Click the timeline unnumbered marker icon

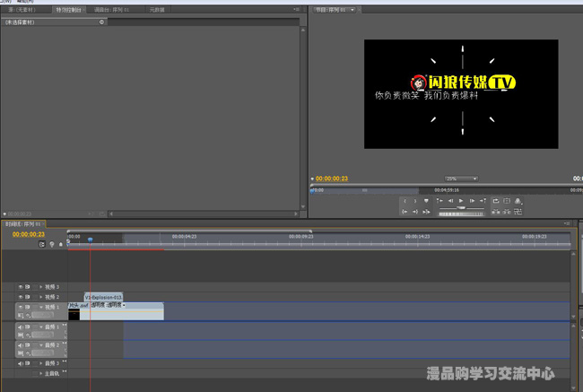tap(61, 244)
